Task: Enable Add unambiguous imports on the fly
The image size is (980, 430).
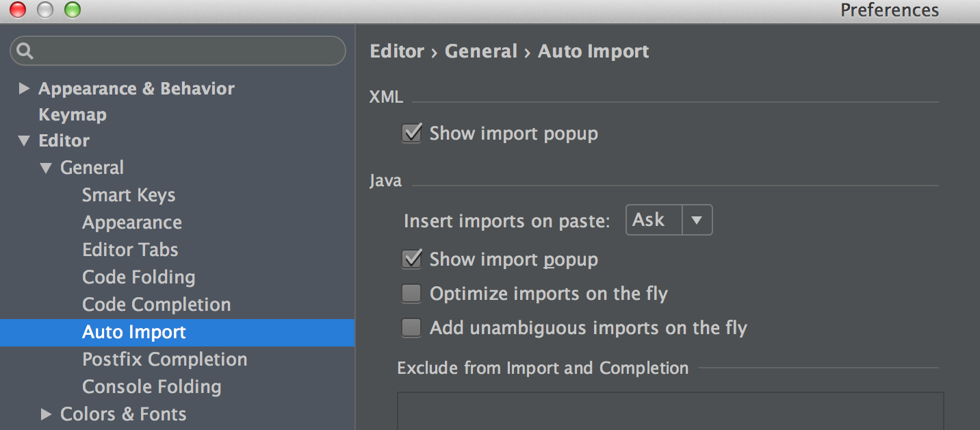Action: click(x=411, y=328)
